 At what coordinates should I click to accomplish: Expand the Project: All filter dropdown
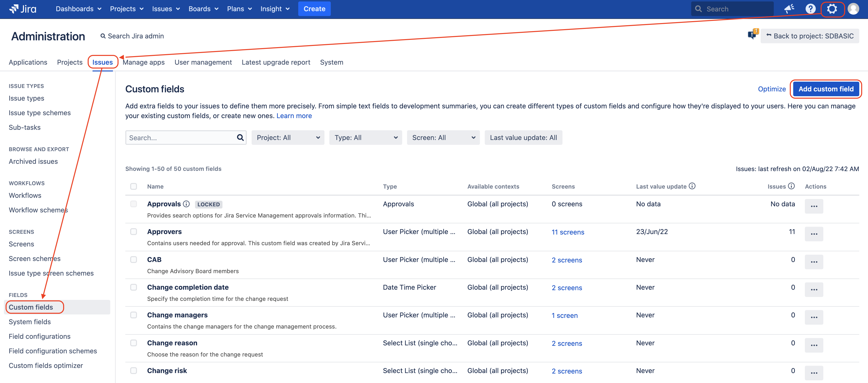point(288,138)
